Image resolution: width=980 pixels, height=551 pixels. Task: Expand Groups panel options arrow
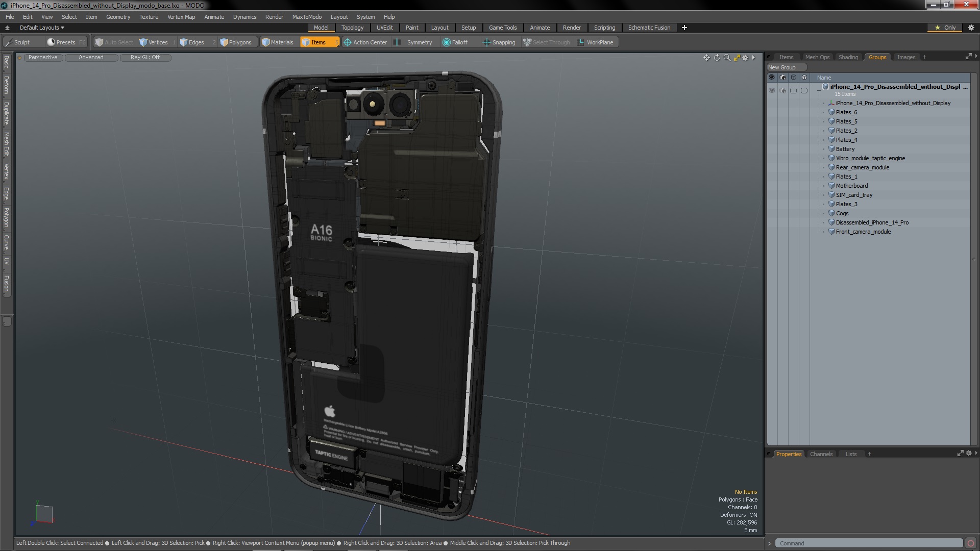tap(976, 56)
